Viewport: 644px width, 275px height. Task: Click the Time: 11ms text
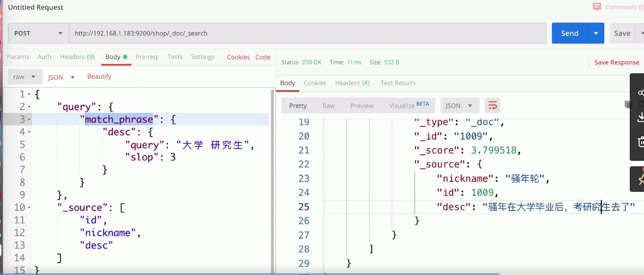[x=345, y=62]
